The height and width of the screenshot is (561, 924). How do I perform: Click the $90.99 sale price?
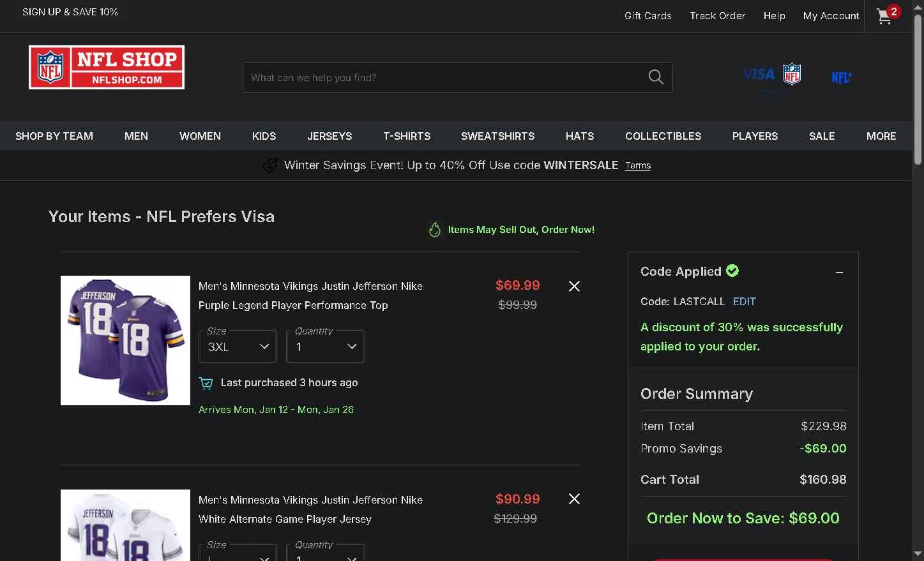[x=518, y=499]
